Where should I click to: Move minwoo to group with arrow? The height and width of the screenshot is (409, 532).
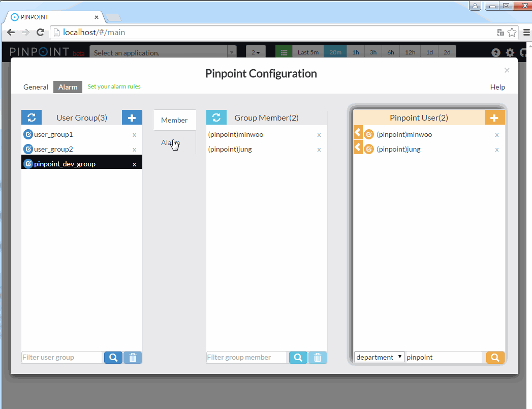358,133
